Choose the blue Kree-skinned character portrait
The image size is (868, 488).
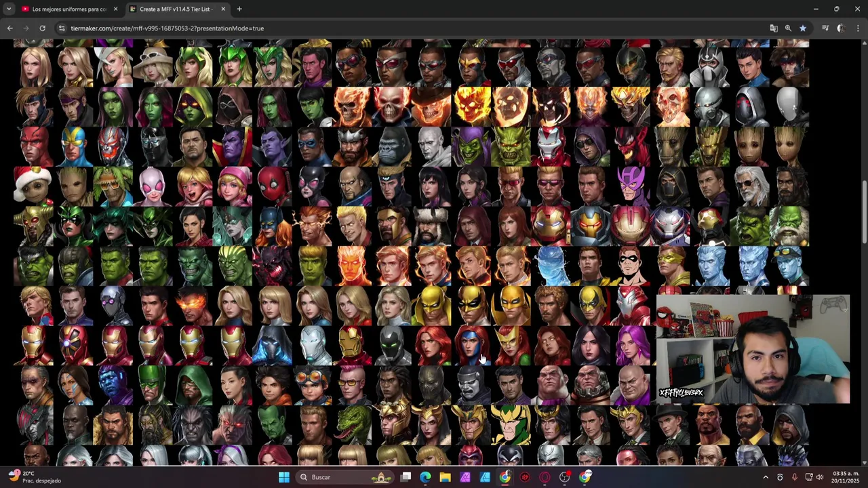pyautogui.click(x=113, y=384)
